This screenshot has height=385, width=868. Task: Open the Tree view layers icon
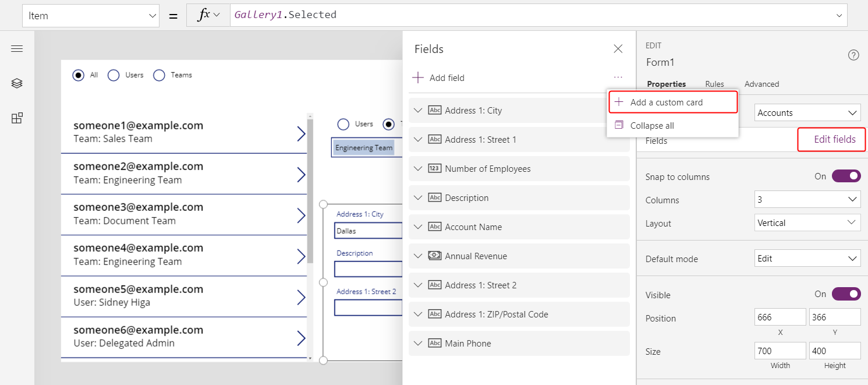coord(17,83)
